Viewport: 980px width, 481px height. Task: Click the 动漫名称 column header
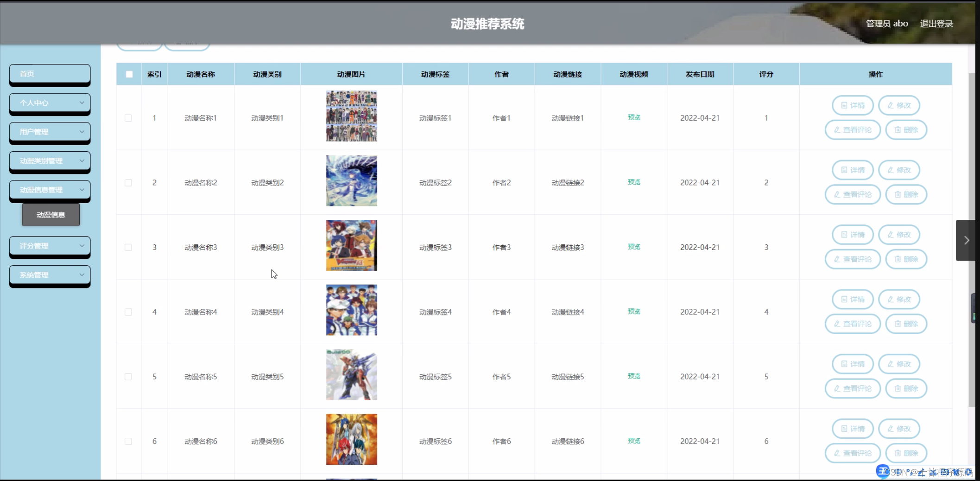(x=201, y=74)
